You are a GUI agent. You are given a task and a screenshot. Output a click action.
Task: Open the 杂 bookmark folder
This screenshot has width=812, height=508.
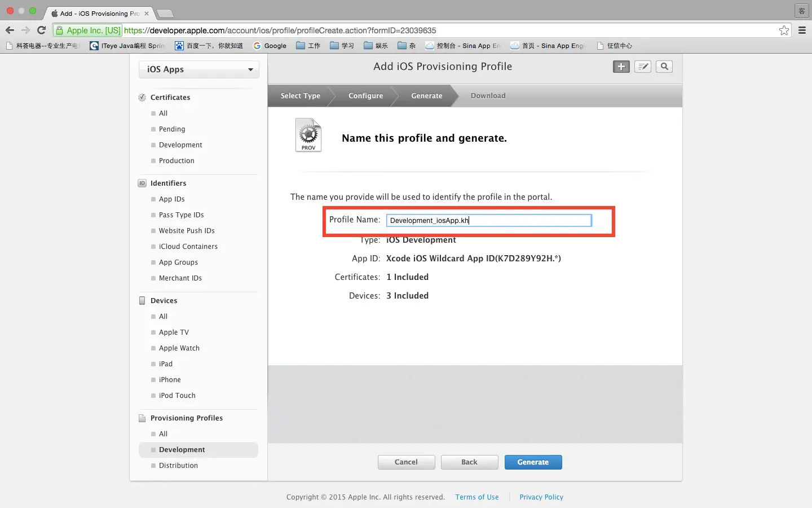tap(407, 46)
